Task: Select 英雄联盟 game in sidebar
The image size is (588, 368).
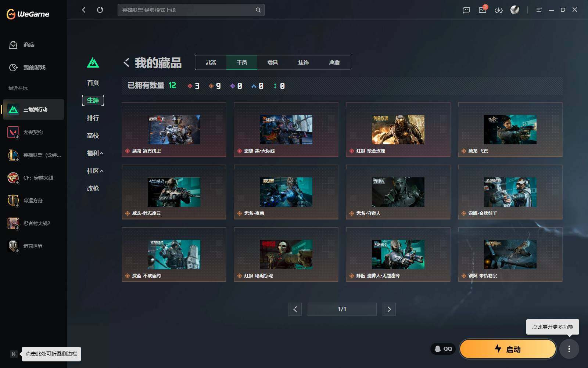Action: 33,155
